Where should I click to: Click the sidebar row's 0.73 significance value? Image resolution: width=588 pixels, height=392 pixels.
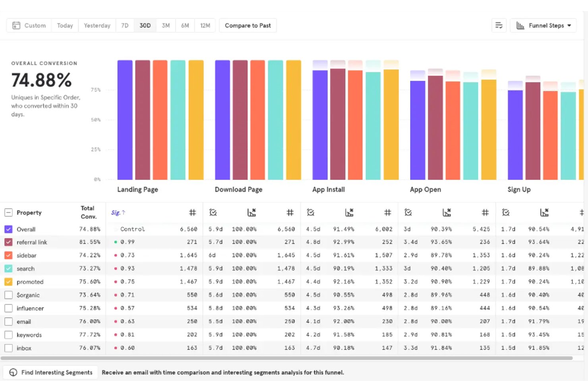click(x=128, y=255)
